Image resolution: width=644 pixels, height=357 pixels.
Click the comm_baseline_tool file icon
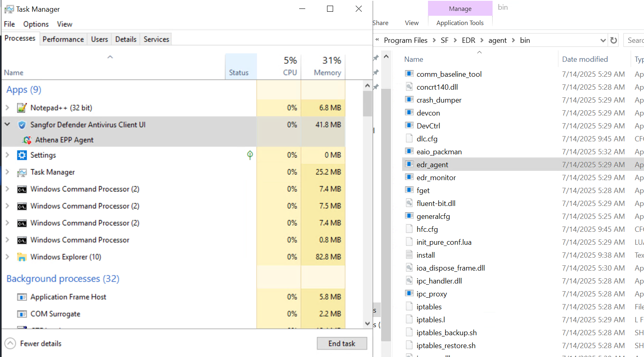click(409, 74)
